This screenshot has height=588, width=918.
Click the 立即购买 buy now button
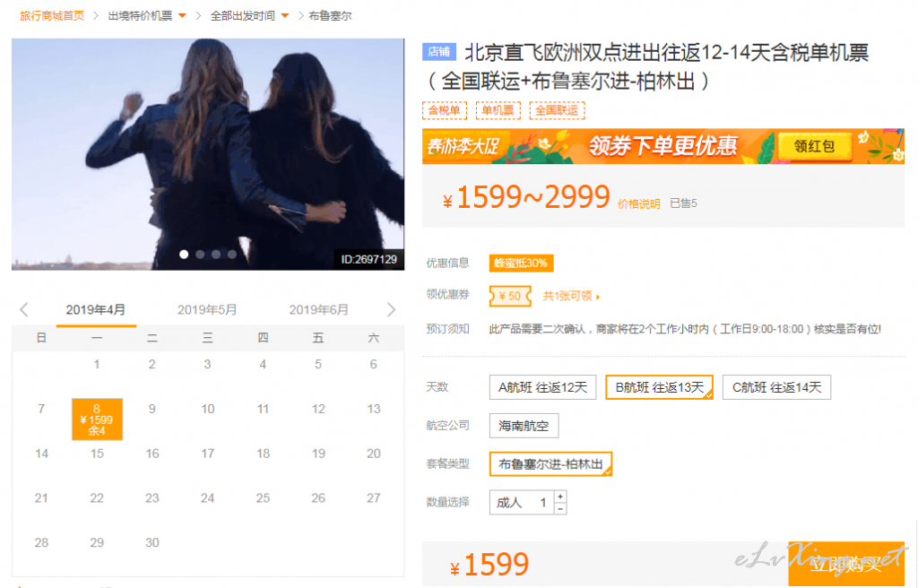point(846,564)
